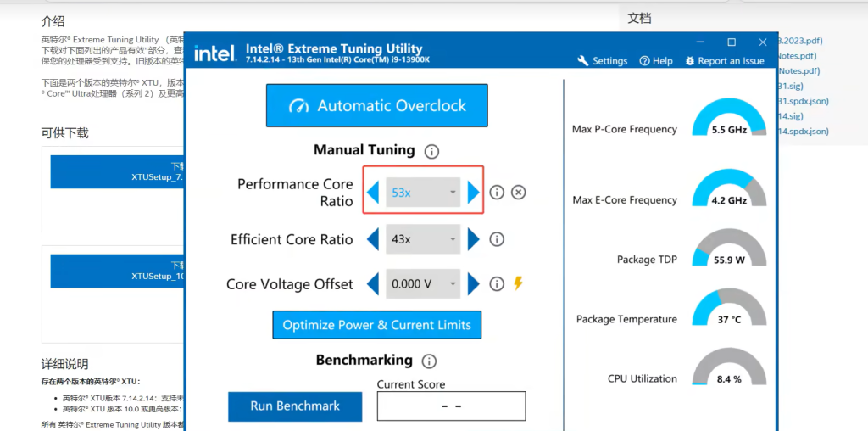This screenshot has height=431, width=868.
Task: Start the Run Benchmark button
Action: (295, 406)
